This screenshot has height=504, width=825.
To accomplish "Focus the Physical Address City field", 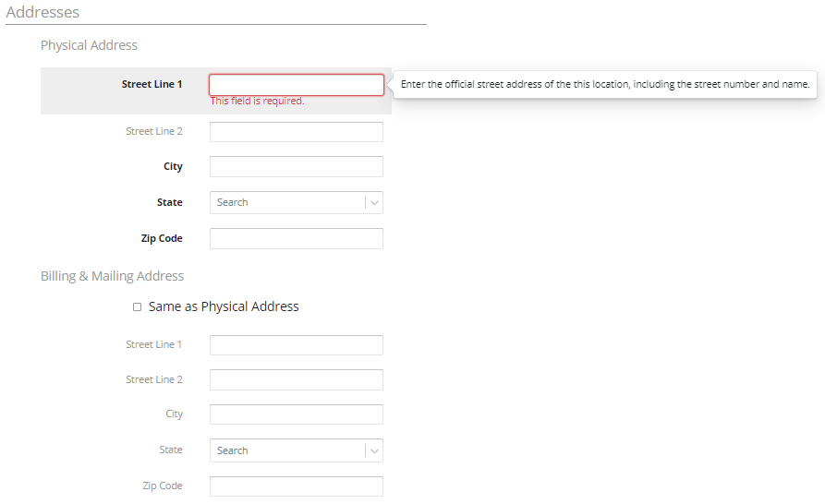I will tap(297, 166).
